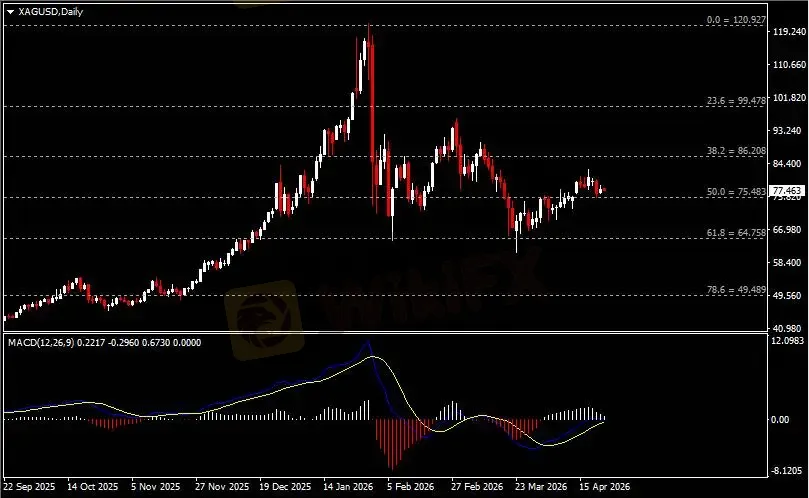Click the 5 Nov 2025 date label

pyautogui.click(x=156, y=487)
